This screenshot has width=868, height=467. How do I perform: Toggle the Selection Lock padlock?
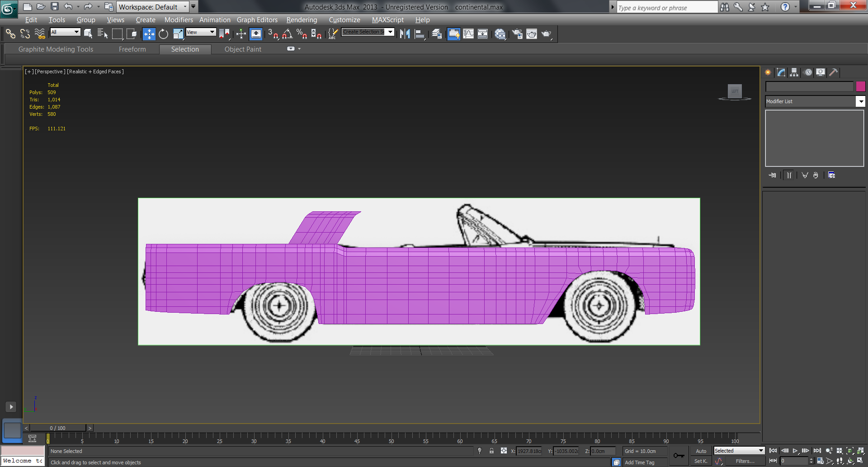coord(491,451)
